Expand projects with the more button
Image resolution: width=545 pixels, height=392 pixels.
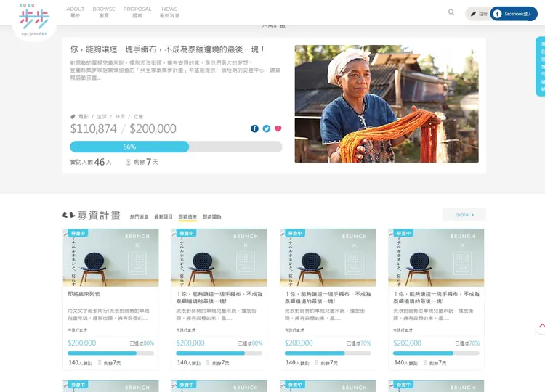pos(464,215)
